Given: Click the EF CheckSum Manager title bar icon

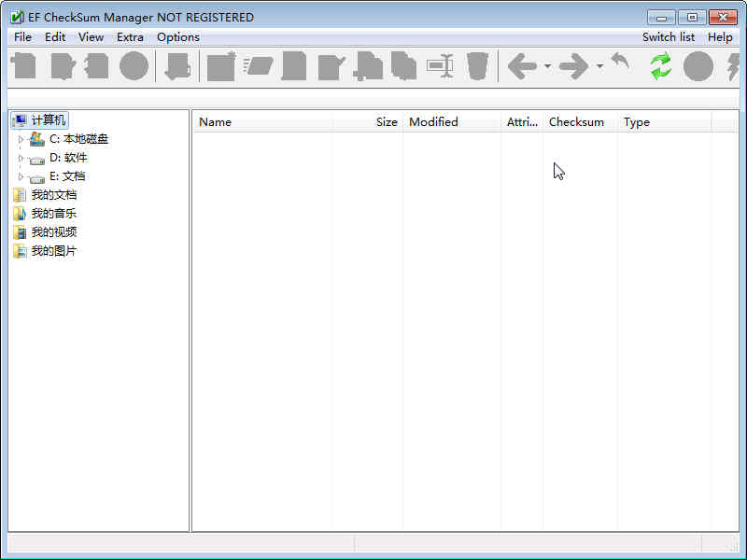Looking at the screenshot, I should click(17, 18).
